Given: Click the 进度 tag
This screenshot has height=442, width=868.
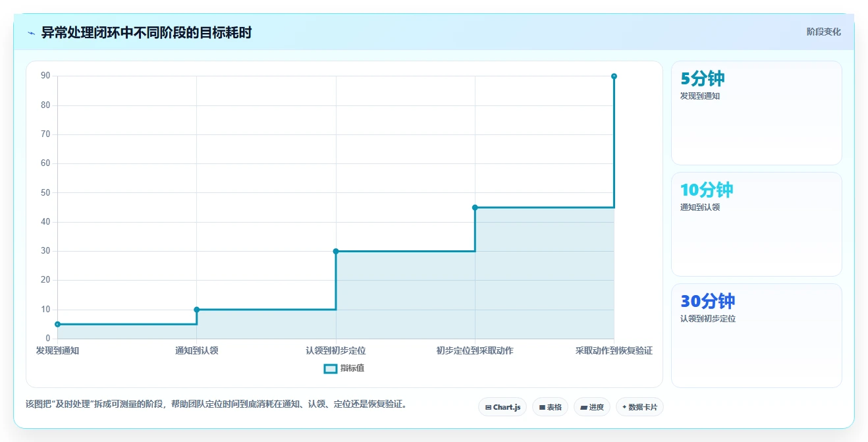Looking at the screenshot, I should tap(592, 407).
